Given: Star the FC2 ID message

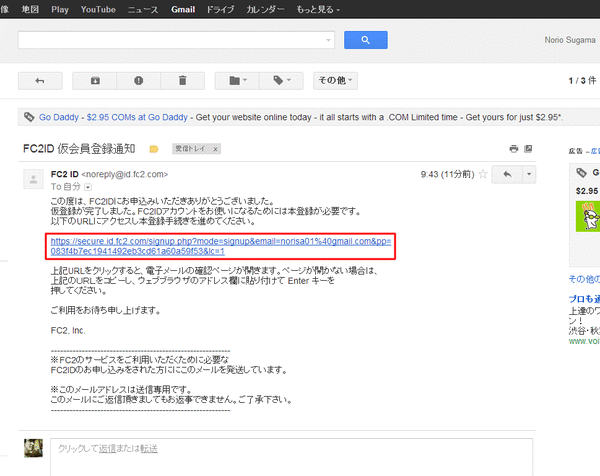Looking at the screenshot, I should click(483, 174).
